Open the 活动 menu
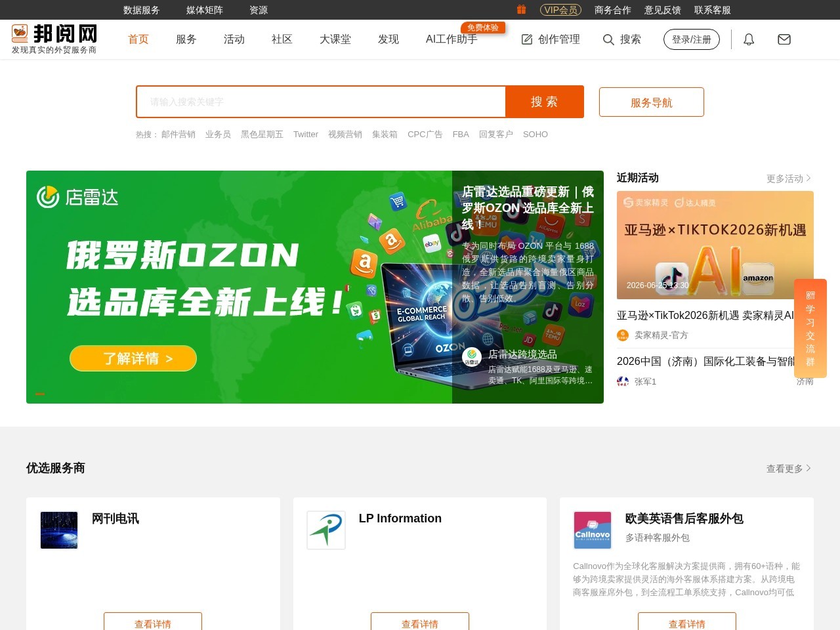840x630 pixels. [234, 39]
